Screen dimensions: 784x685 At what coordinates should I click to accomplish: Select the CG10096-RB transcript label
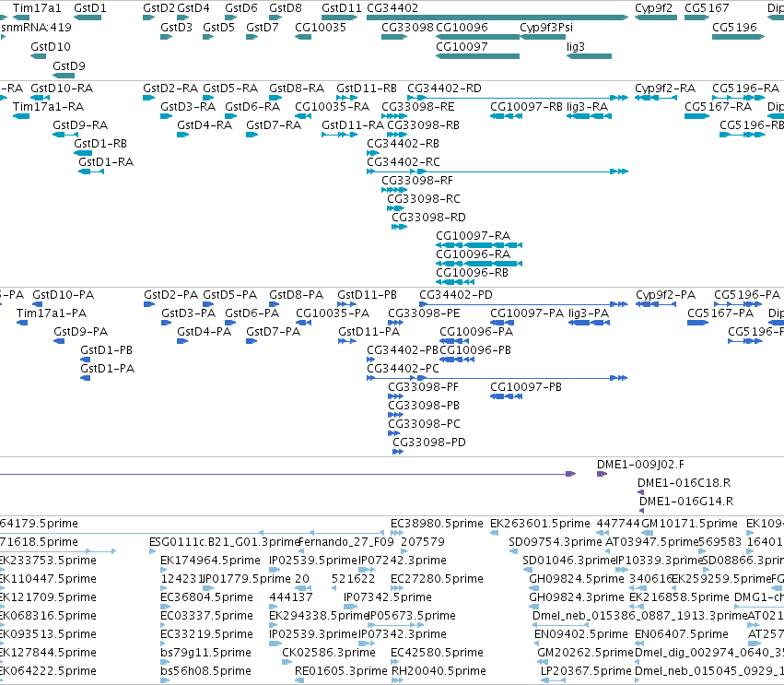coord(472,273)
